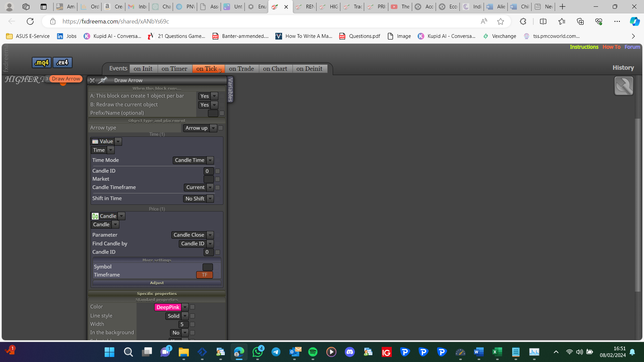Image resolution: width=644 pixels, height=362 pixels.
Task: Toggle checkbox beside Market field
Action: 217,179
